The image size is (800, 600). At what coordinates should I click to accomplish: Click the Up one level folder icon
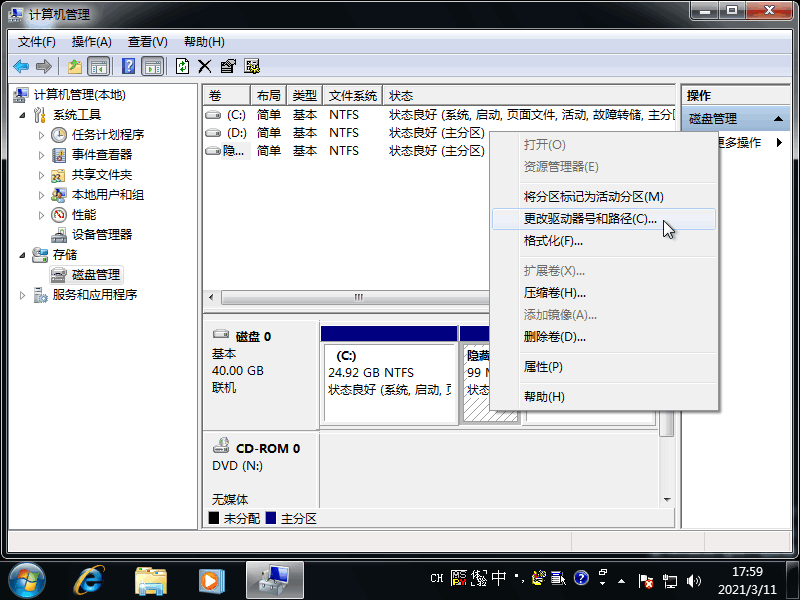[x=74, y=66]
